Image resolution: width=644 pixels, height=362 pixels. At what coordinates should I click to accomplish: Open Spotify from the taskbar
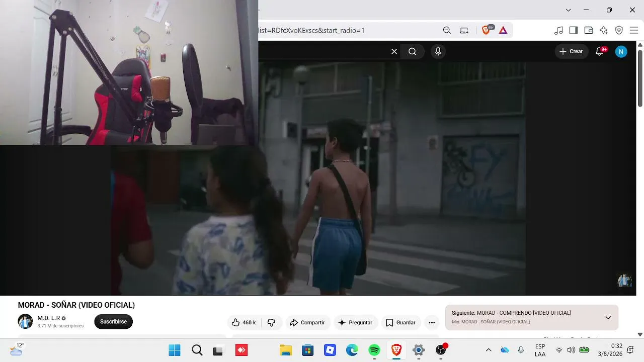pyautogui.click(x=374, y=350)
